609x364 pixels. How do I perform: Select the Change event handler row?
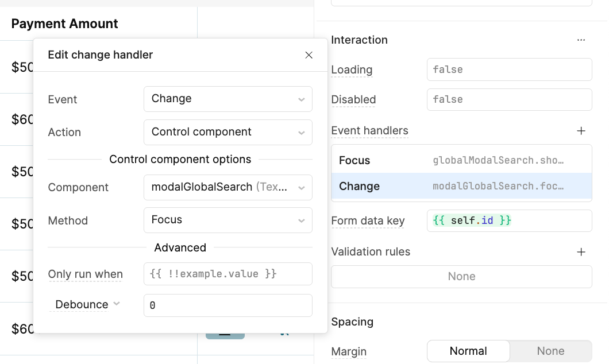pyautogui.click(x=461, y=187)
